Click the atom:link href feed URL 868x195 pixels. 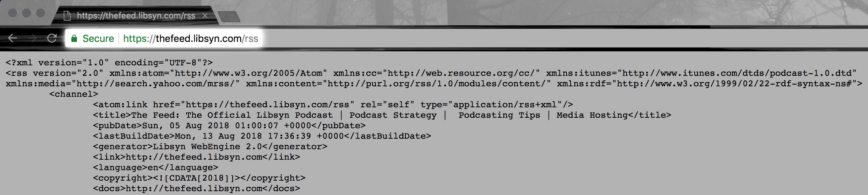pos(267,104)
